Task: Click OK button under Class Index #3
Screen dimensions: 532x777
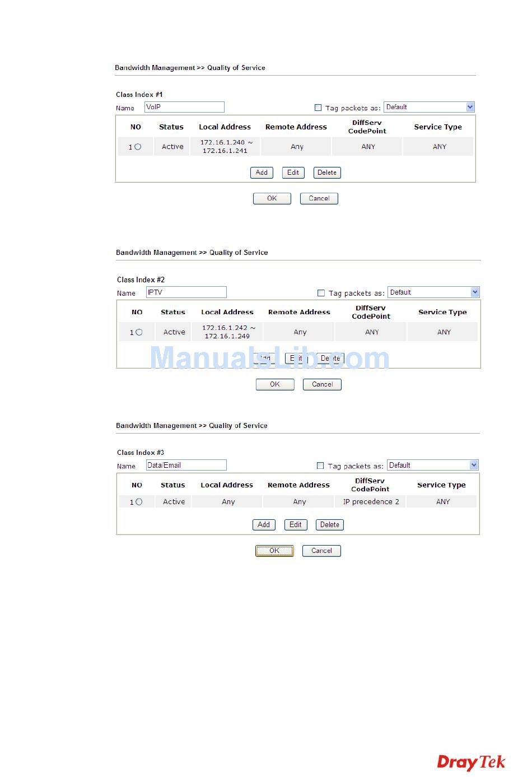Action: 274,551
